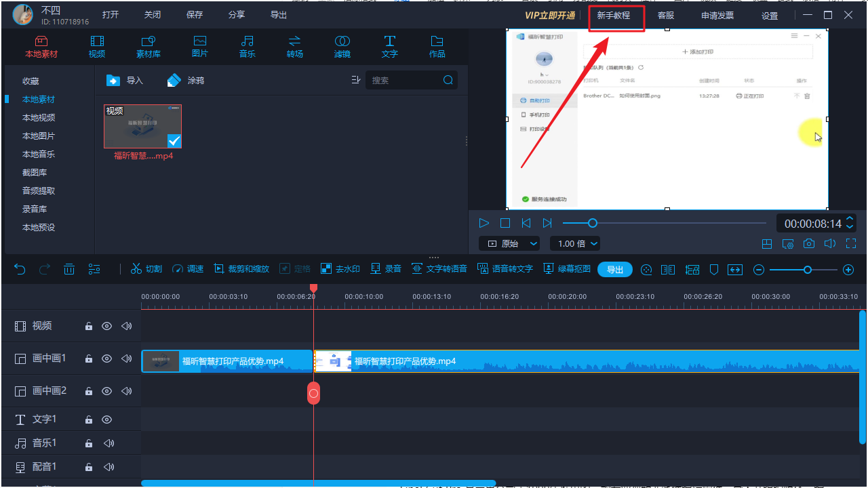Image resolution: width=868 pixels, height=488 pixels.
Task: Mute the 配音1 track
Action: click(x=108, y=467)
